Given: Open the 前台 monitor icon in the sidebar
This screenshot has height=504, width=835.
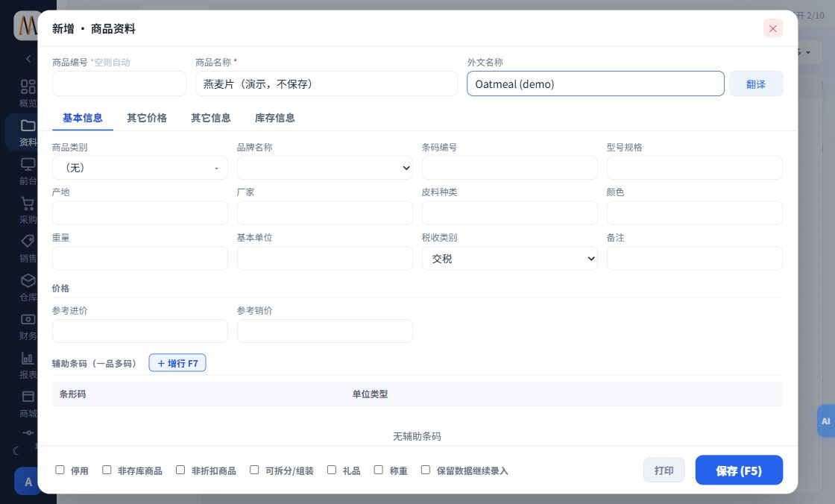Looking at the screenshot, I should [28, 164].
